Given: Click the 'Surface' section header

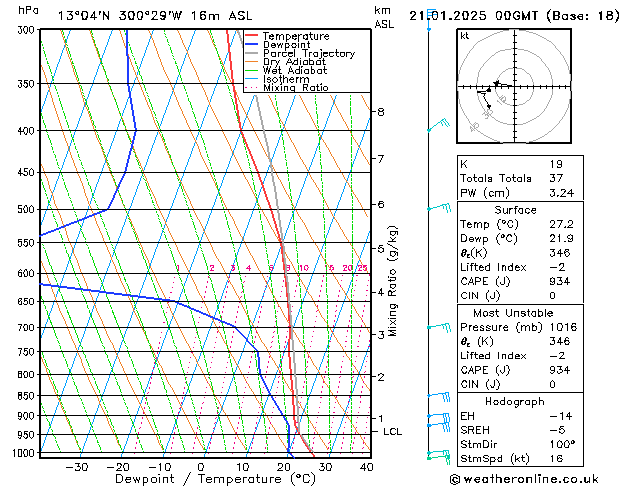Looking at the screenshot, I should [x=515, y=210].
